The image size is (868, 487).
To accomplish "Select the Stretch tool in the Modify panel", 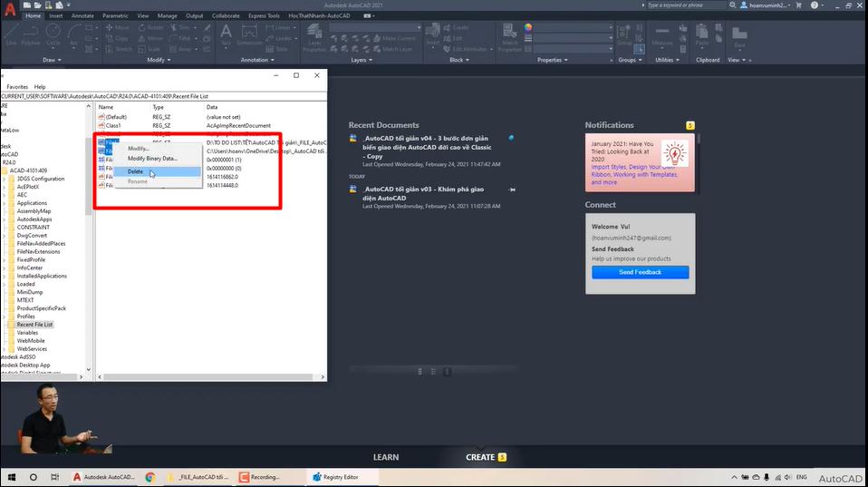I will click(119, 49).
